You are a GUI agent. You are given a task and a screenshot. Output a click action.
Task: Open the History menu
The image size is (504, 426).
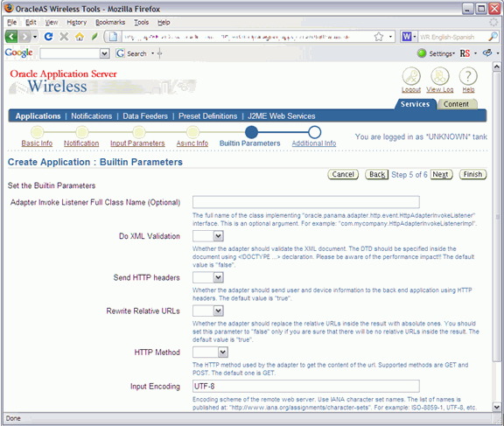76,22
